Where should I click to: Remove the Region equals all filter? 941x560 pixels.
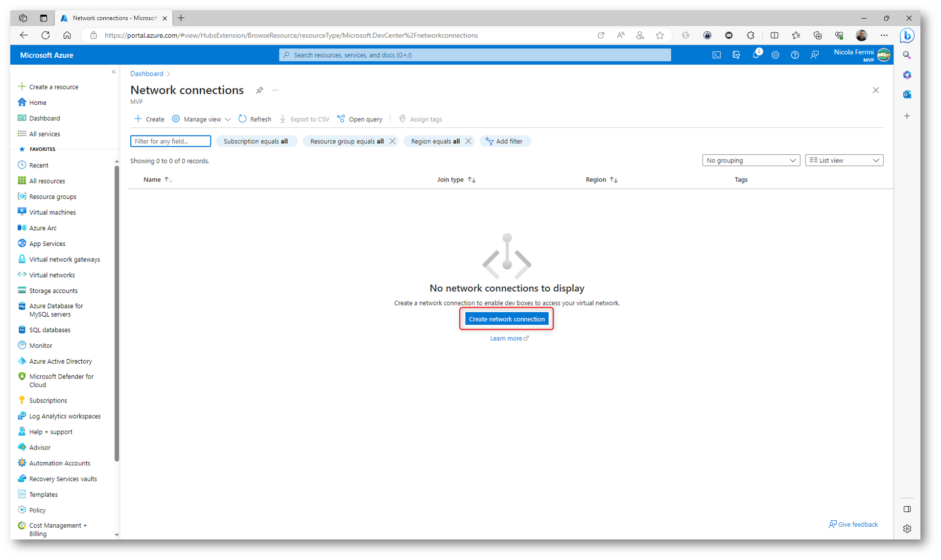[x=468, y=141]
